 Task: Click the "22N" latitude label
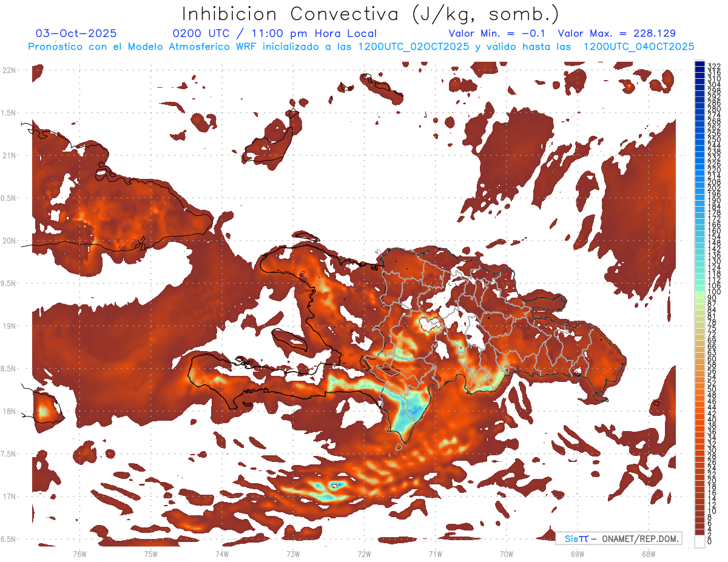[8, 70]
